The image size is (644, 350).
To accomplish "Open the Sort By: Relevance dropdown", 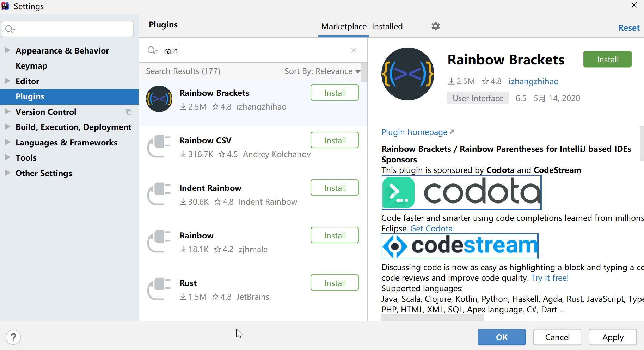I will pyautogui.click(x=322, y=71).
